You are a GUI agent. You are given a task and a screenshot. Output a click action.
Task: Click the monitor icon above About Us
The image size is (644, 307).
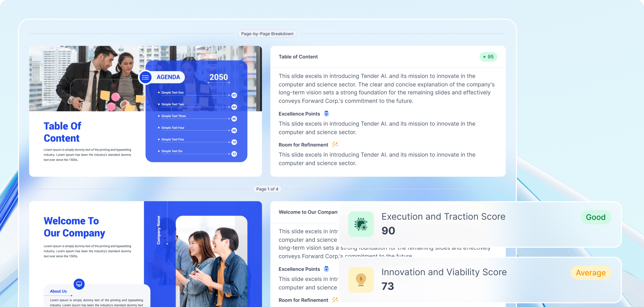coord(79,284)
